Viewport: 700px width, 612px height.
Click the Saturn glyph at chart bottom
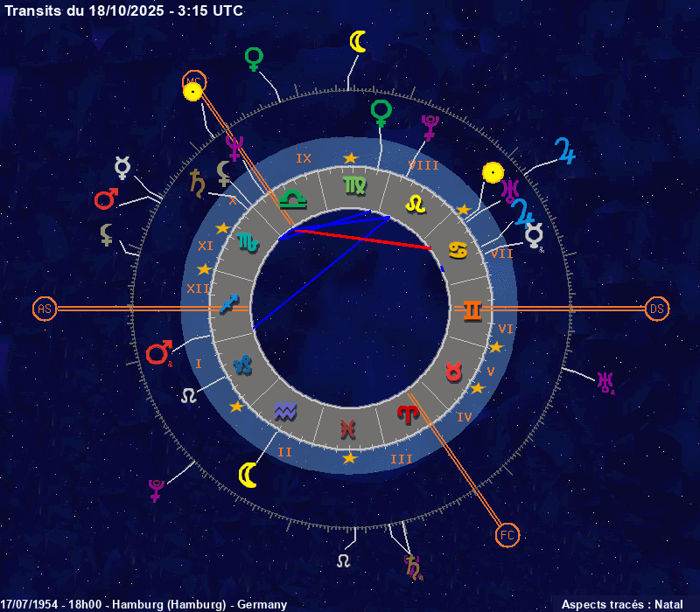(412, 566)
